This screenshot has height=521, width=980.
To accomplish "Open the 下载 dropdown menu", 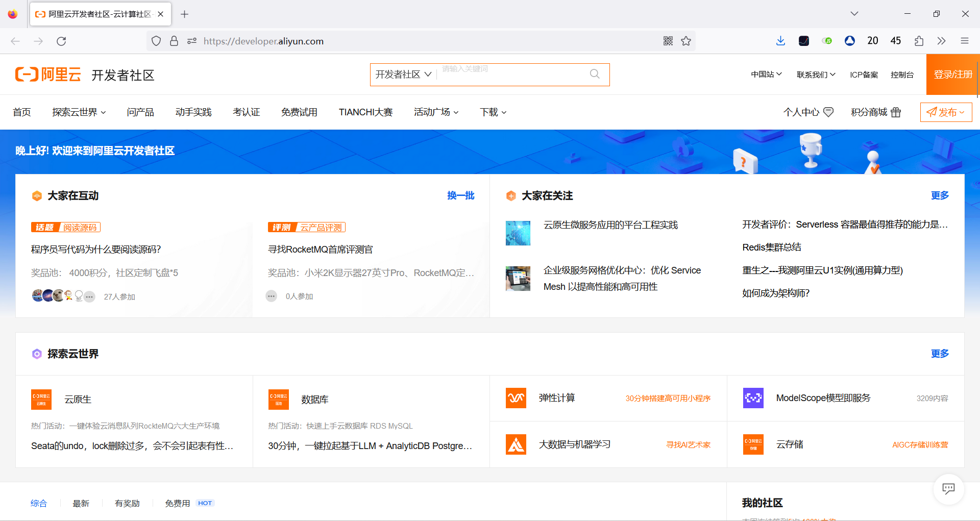I will (x=492, y=112).
